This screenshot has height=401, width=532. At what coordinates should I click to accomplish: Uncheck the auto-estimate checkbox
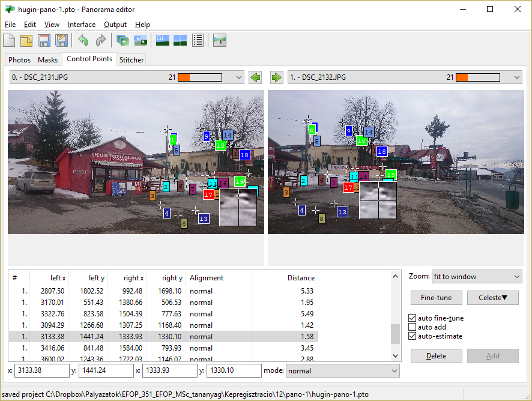pyautogui.click(x=412, y=336)
